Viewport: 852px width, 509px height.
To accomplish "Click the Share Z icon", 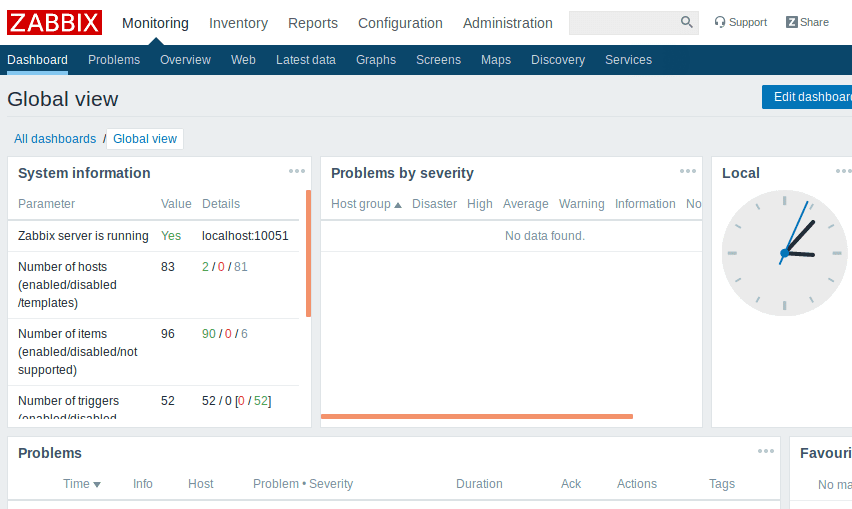I will (791, 22).
